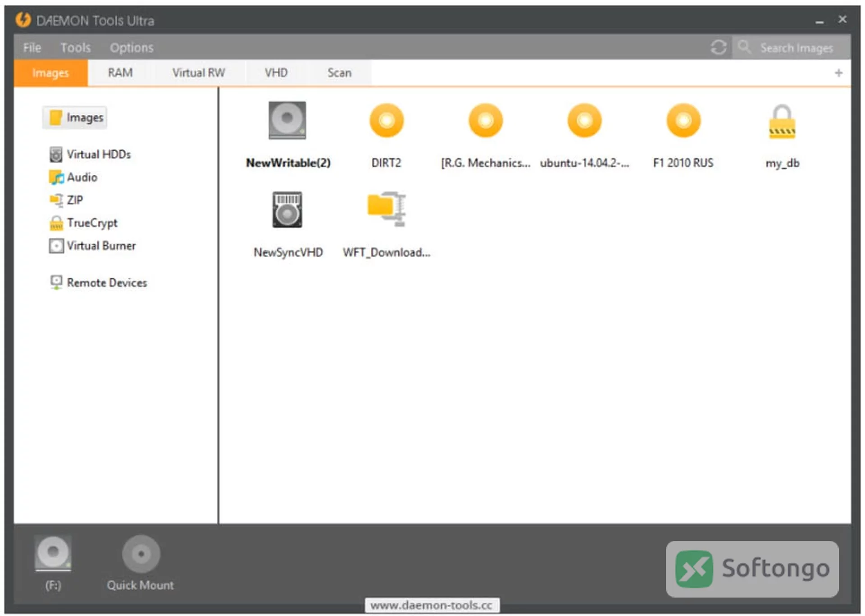Screen dimensions: 865x616
Task: Select Virtual HDDs in the sidebar
Action: 90,154
